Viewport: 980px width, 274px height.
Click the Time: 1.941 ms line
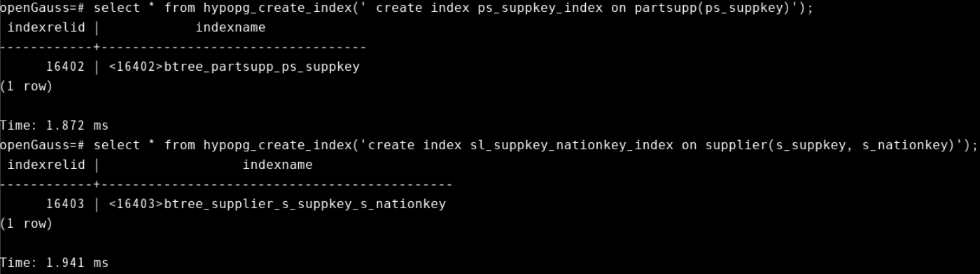[x=55, y=263]
